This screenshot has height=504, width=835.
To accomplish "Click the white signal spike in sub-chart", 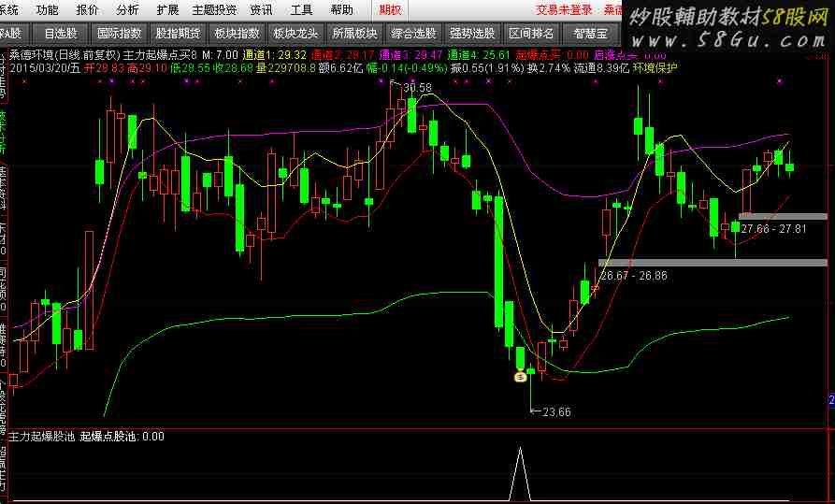I will [x=520, y=473].
